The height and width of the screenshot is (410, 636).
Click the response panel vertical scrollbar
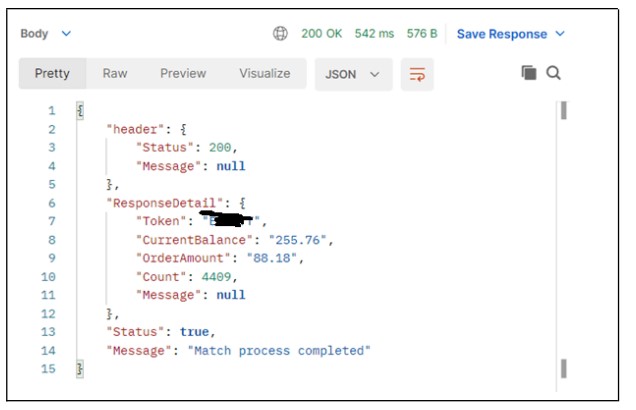564,238
